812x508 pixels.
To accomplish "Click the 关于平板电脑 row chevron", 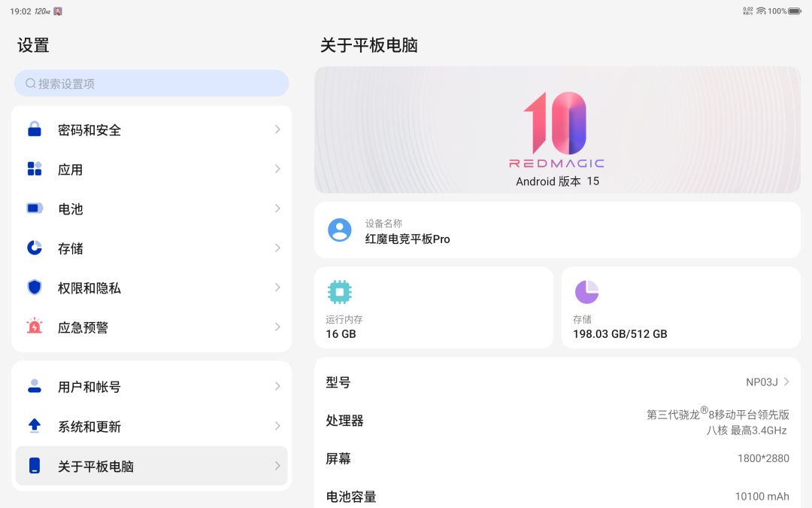I will coord(277,466).
